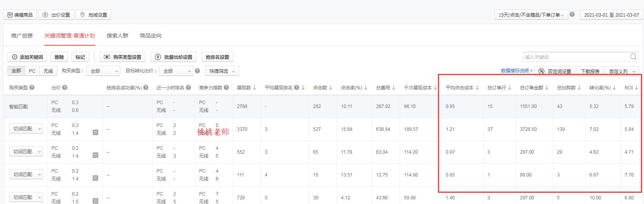The image size is (644, 204).
Task: Open 切词匹配 dropdown in the 111 impressions row
Action: (x=26, y=175)
